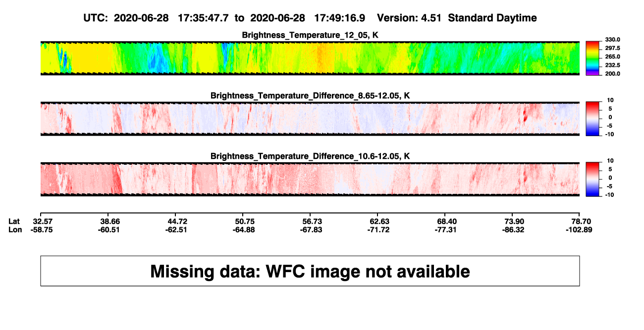This screenshot has width=644, height=330.
Task: Click the Version: 4.51 text
Action: click(410, 18)
